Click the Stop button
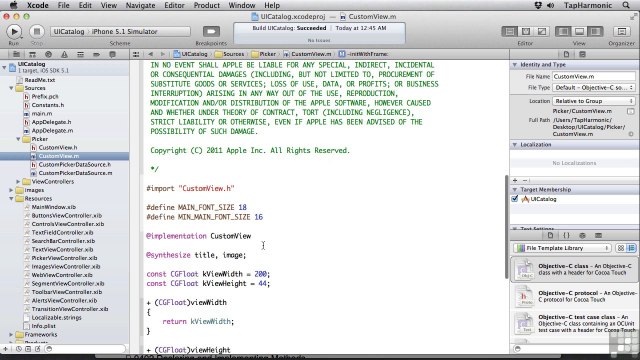Screen dimensions: 640x360 37,31
